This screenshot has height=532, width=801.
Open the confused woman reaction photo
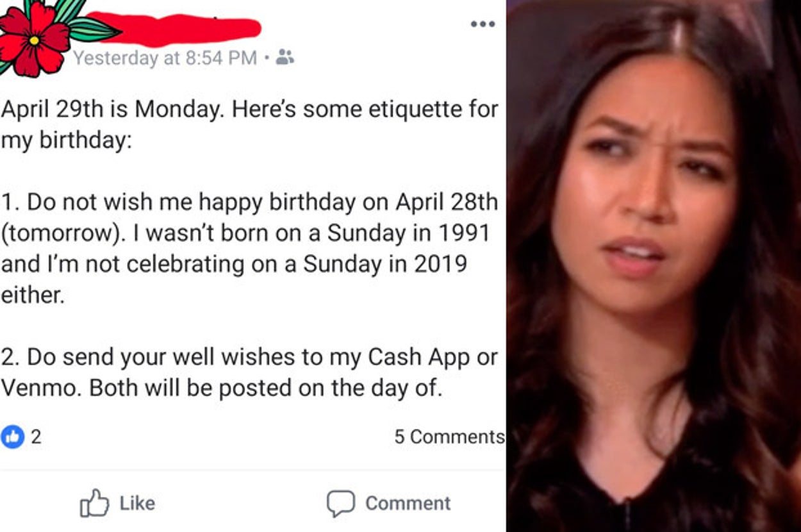tap(654, 266)
